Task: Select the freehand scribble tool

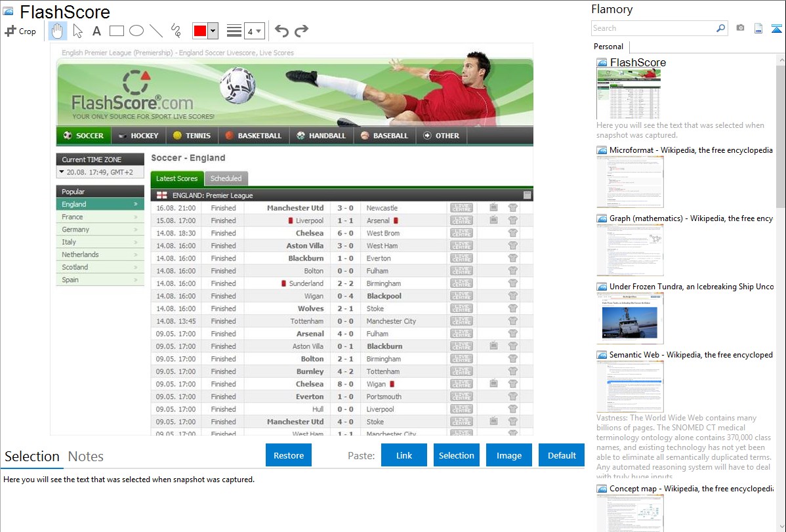Action: click(x=176, y=31)
